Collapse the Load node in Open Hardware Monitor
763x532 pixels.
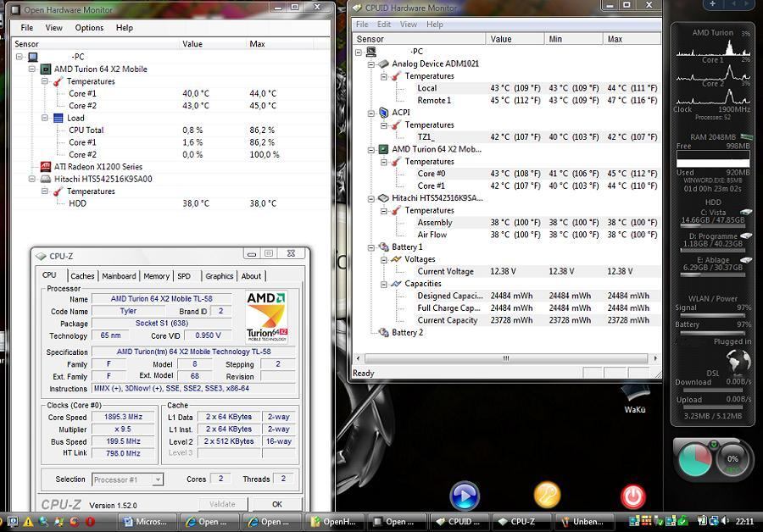tap(45, 118)
